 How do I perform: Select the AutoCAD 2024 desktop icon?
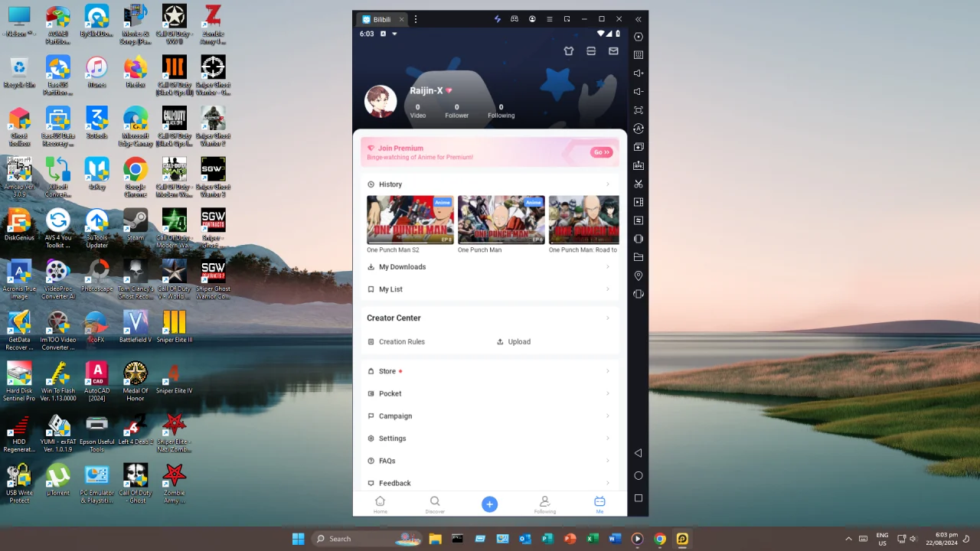[x=96, y=382]
